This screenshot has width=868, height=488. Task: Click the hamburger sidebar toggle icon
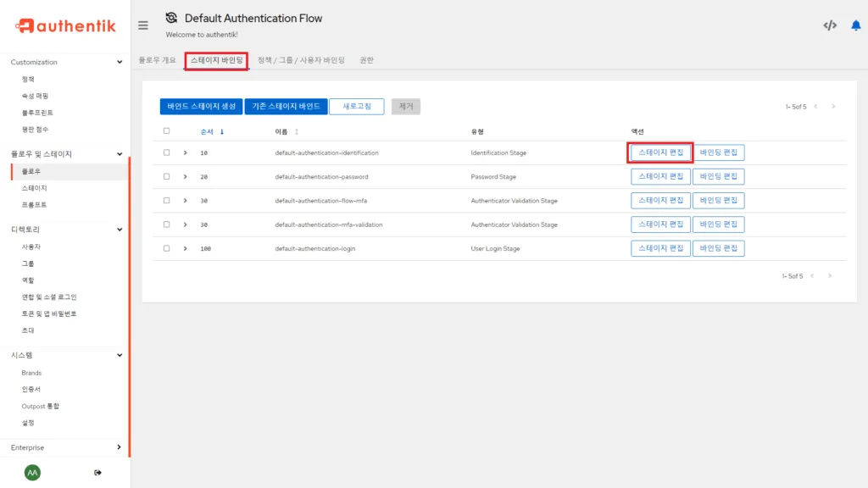click(143, 25)
